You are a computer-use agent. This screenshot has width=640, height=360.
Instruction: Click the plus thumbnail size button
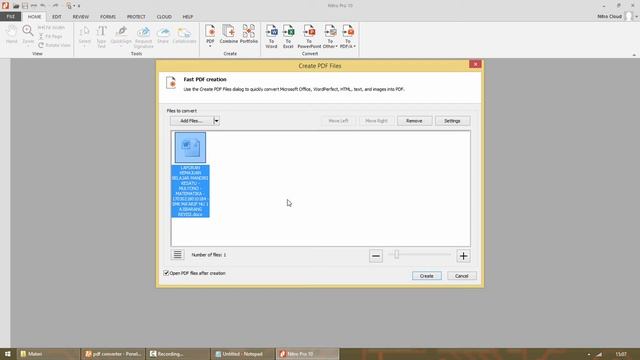pyautogui.click(x=463, y=256)
